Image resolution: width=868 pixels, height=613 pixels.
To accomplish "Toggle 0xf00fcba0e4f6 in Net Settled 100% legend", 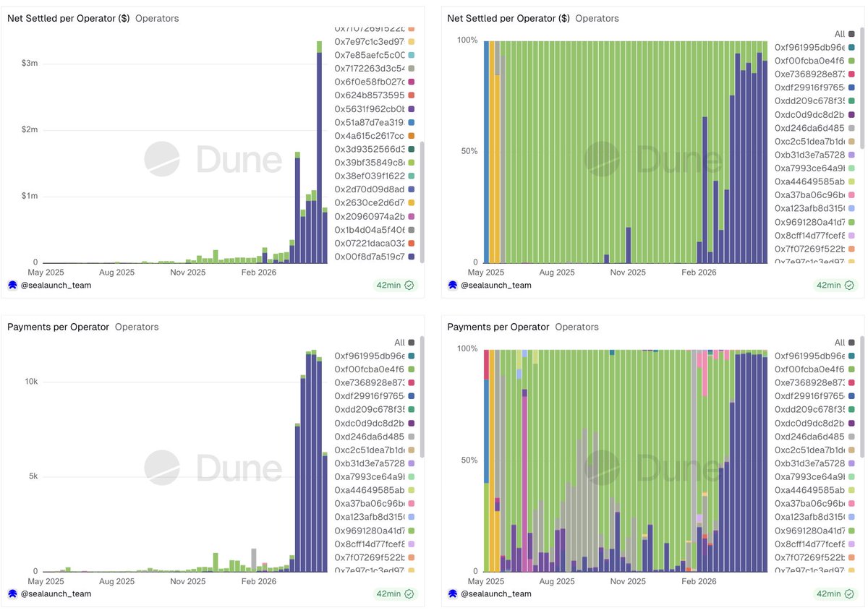I will click(815, 60).
